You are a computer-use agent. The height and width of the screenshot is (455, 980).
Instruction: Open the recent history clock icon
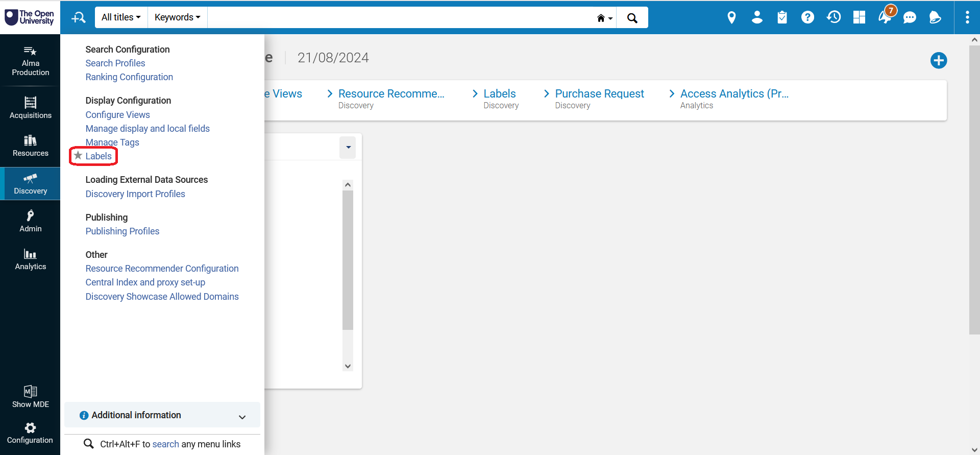tap(834, 18)
